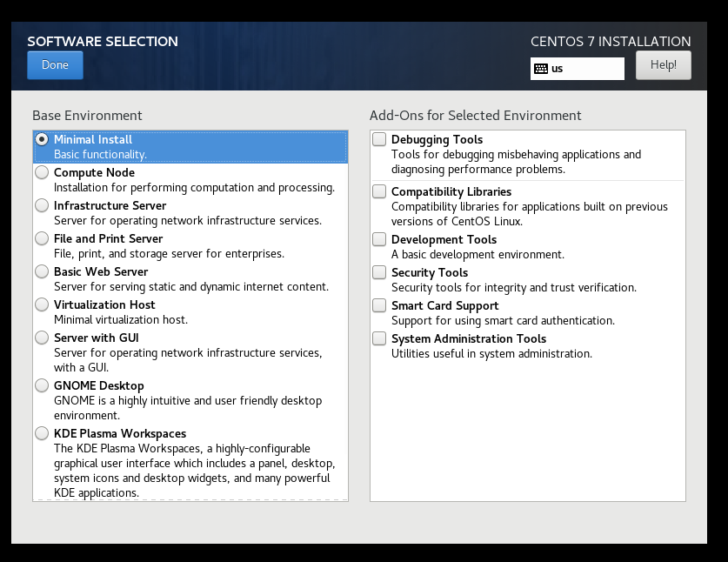Choose Virtualization Host radio button
Screen dimensions: 728x562
tap(42, 304)
